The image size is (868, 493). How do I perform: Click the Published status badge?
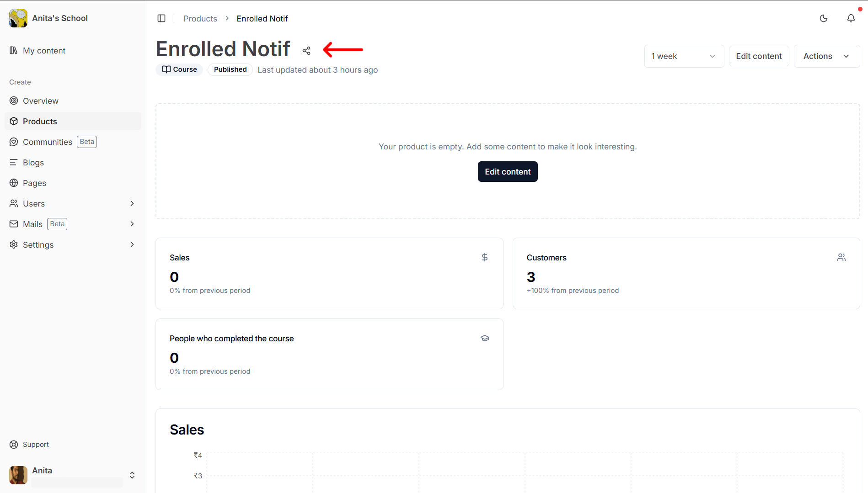[x=230, y=69]
